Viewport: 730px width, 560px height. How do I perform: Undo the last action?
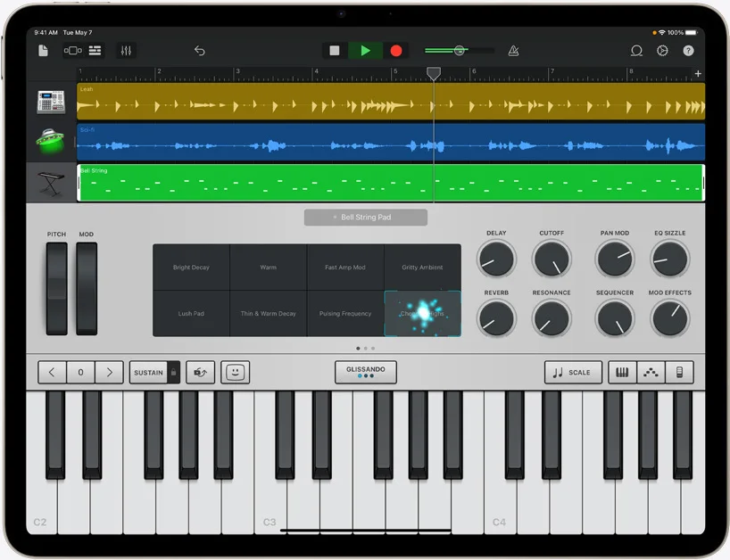(x=199, y=51)
